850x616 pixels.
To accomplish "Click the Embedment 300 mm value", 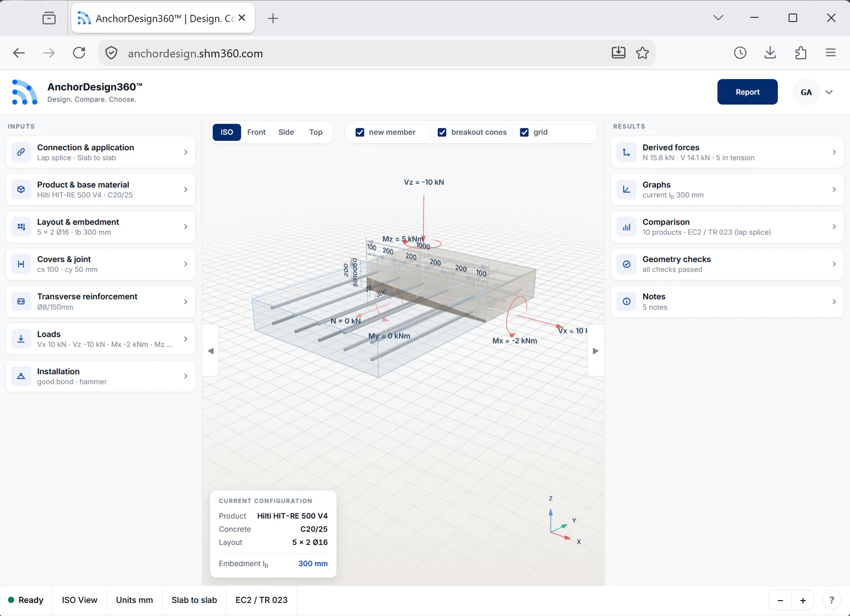I will click(x=313, y=563).
